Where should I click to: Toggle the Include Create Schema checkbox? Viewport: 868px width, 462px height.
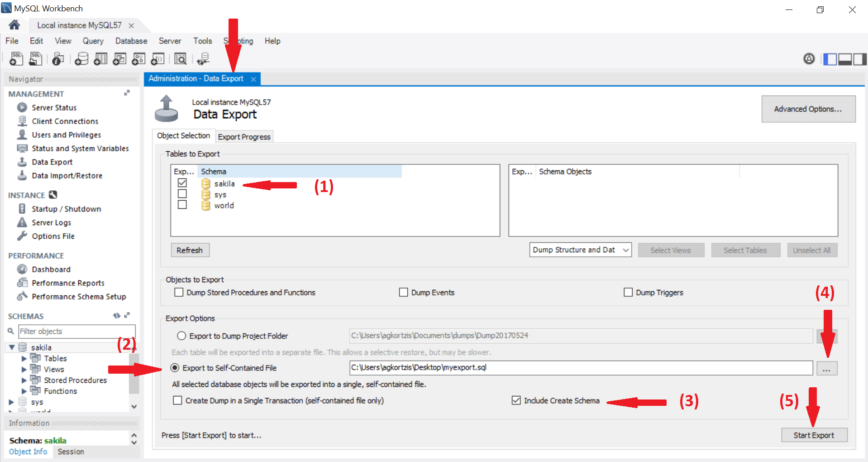coord(516,400)
